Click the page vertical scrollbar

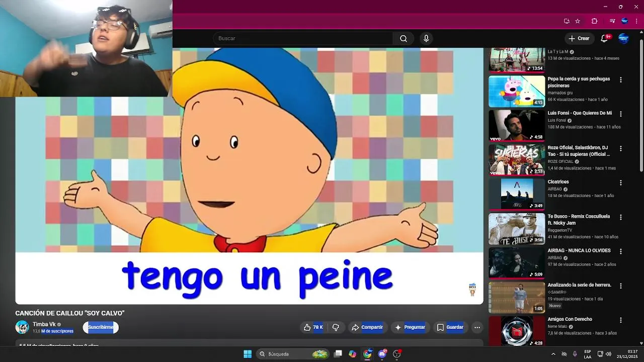[x=641, y=106]
